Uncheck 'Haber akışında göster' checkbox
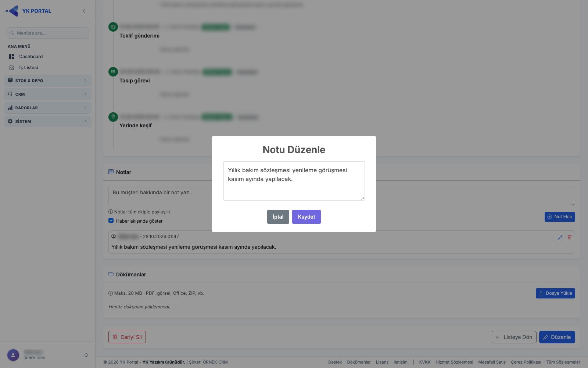The height and width of the screenshot is (368, 588). tap(111, 221)
